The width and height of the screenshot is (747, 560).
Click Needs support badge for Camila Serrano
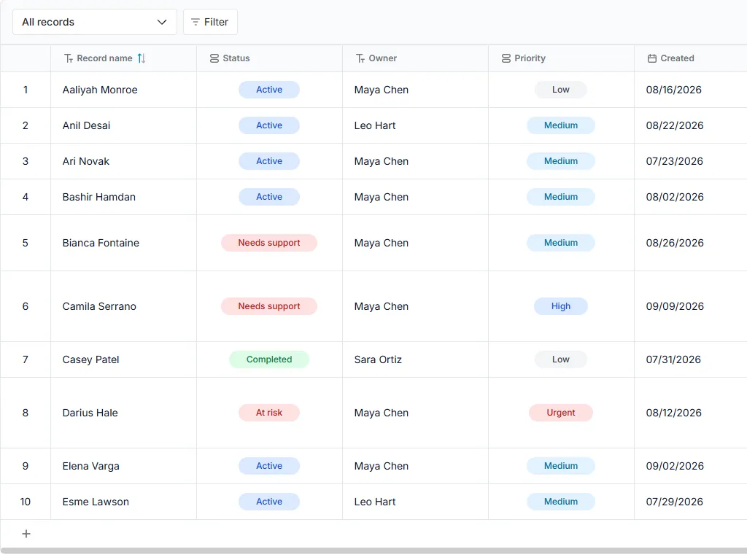click(269, 306)
